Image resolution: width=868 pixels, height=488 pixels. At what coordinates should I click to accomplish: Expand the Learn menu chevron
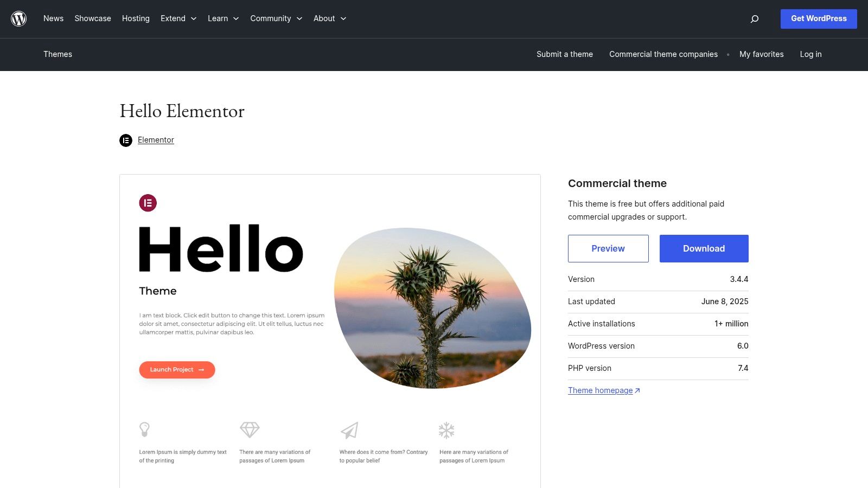click(236, 19)
